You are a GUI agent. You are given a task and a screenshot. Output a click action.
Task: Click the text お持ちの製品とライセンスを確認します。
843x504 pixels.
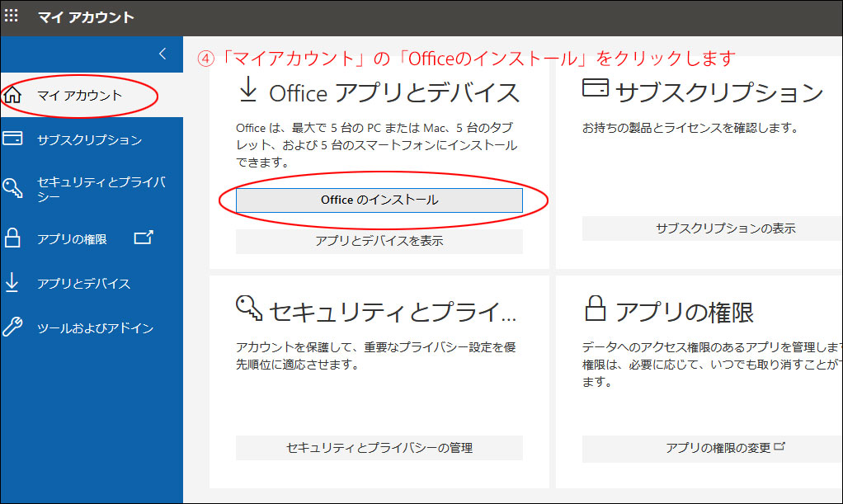691,128
